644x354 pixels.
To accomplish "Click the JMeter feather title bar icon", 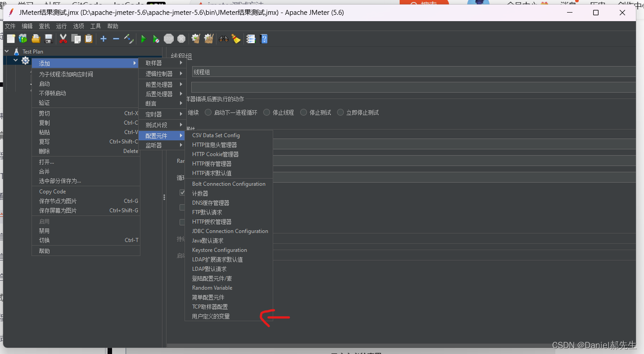I will click(x=12, y=13).
